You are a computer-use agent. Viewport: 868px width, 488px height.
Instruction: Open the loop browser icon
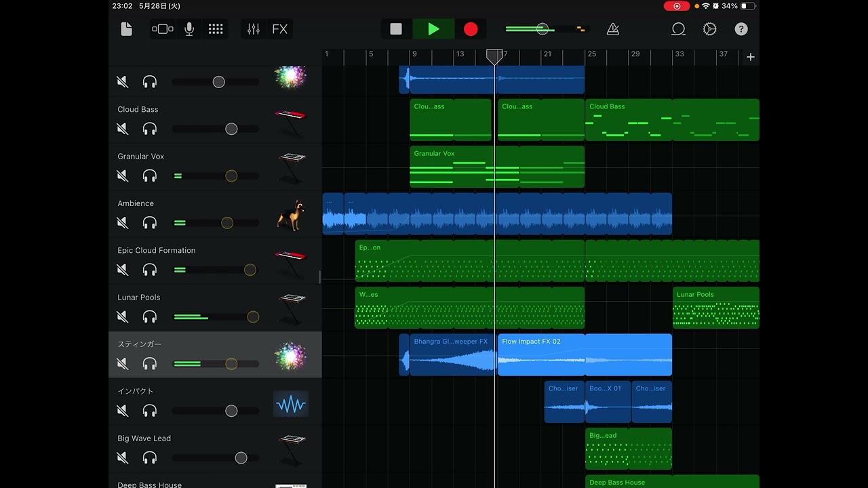click(678, 29)
